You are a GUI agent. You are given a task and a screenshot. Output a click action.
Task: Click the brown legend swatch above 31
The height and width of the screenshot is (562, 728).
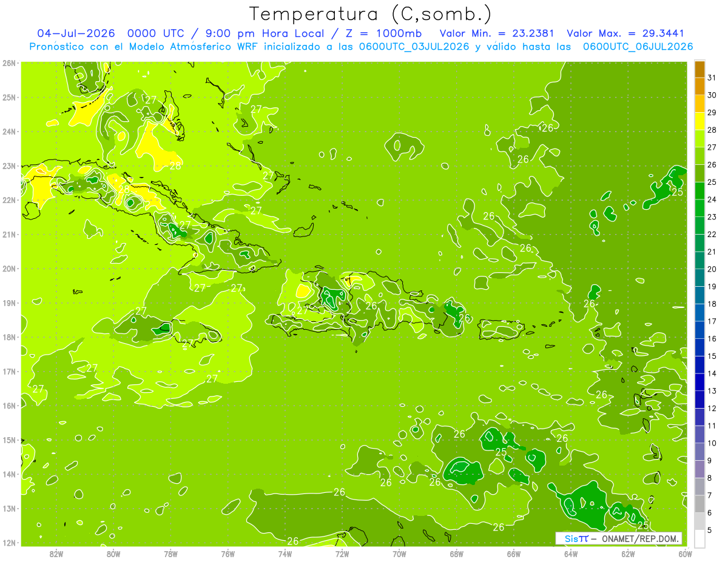point(700,69)
